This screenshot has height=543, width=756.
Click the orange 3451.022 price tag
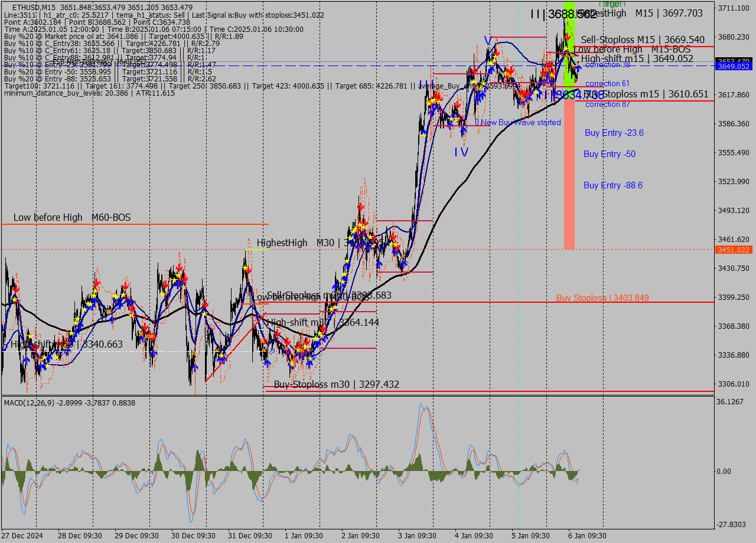(734, 250)
